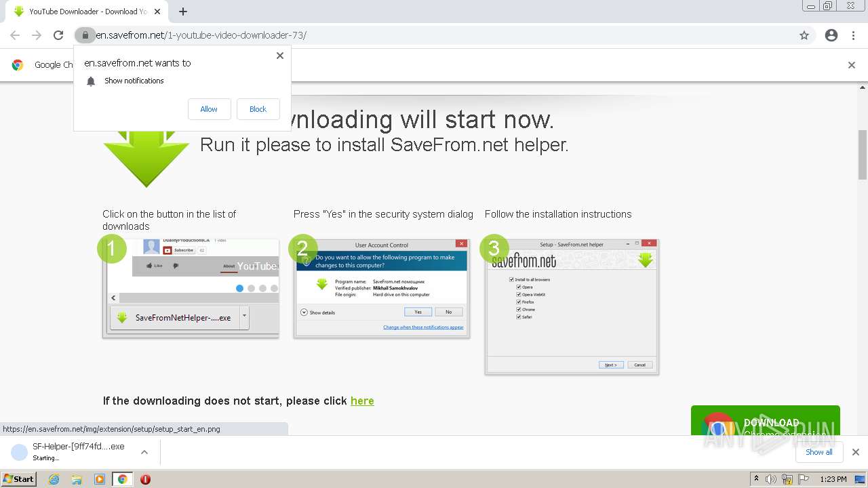Open Internet Explorer from taskbar
The width and height of the screenshot is (868, 488).
click(x=54, y=479)
